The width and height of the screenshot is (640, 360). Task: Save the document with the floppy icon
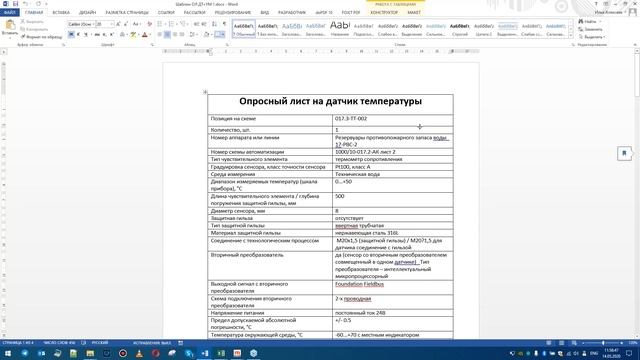16,4
